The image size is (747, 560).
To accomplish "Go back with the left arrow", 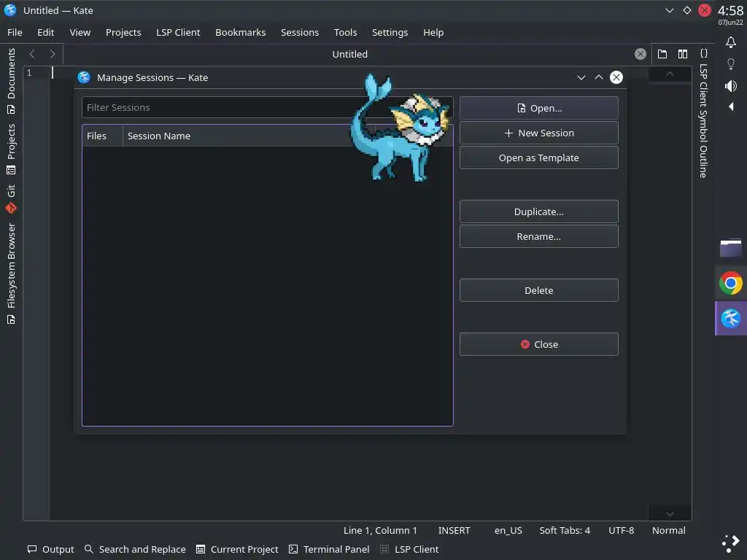I will pos(32,54).
